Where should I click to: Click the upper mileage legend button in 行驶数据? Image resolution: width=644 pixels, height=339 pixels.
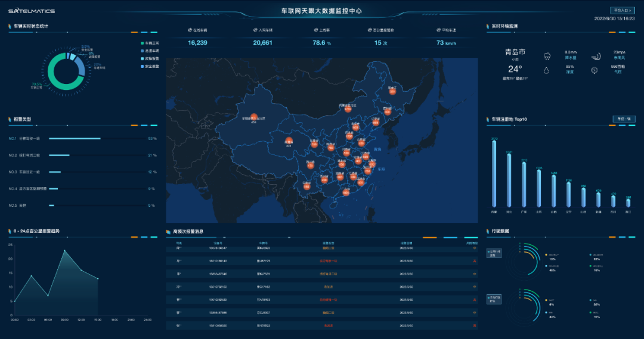[494, 253]
